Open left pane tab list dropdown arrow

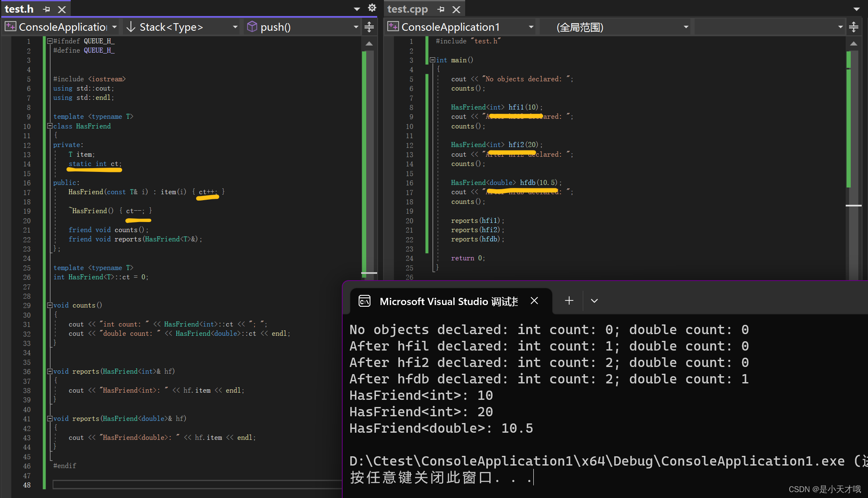357,9
